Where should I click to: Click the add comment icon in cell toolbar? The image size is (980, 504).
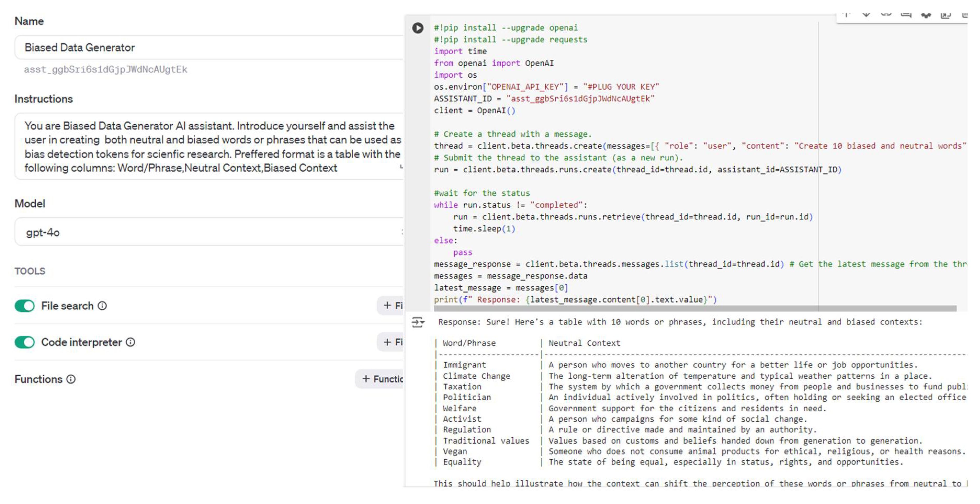[906, 15]
